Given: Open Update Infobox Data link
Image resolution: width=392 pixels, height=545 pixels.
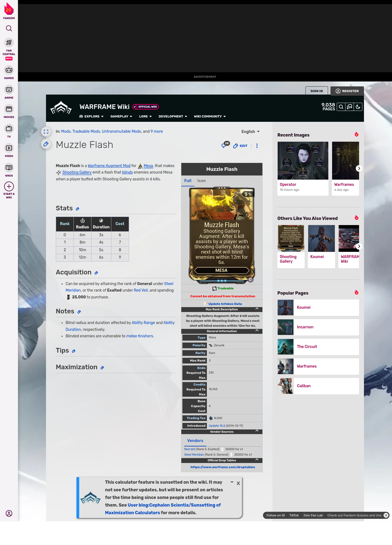Looking at the screenshot, I should (225, 304).
